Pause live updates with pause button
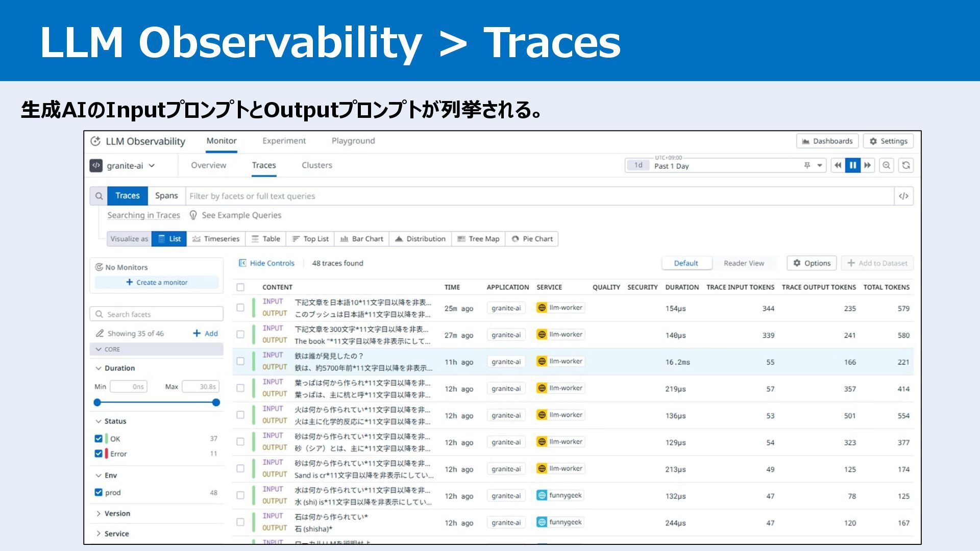 pos(852,165)
